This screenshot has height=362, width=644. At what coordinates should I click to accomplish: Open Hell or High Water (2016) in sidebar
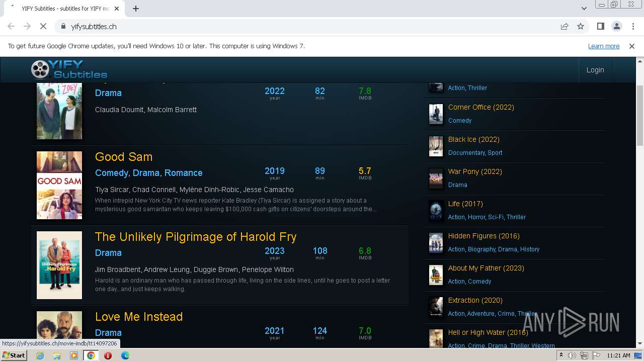point(488,332)
